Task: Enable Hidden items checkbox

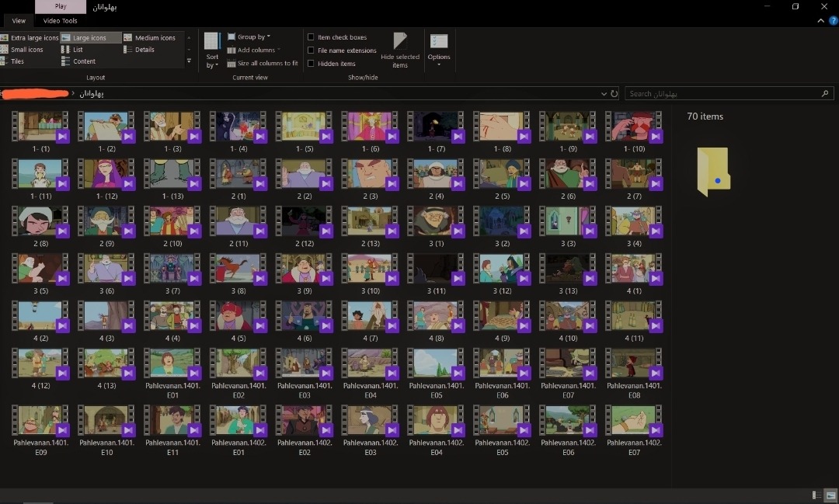Action: point(311,64)
